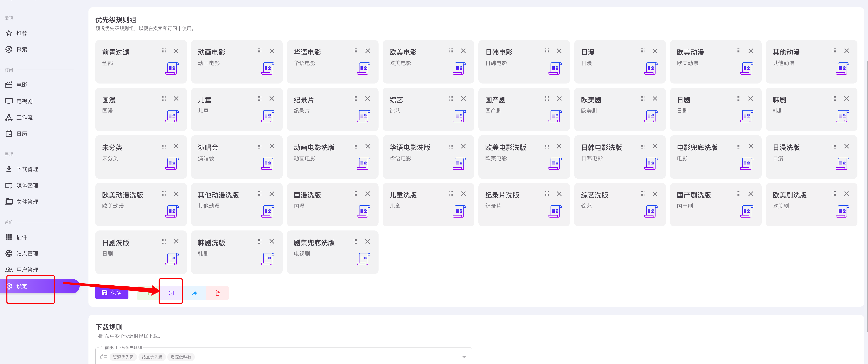The image size is (868, 364).
Task: Click the blue share rules arrow icon
Action: pos(194,293)
